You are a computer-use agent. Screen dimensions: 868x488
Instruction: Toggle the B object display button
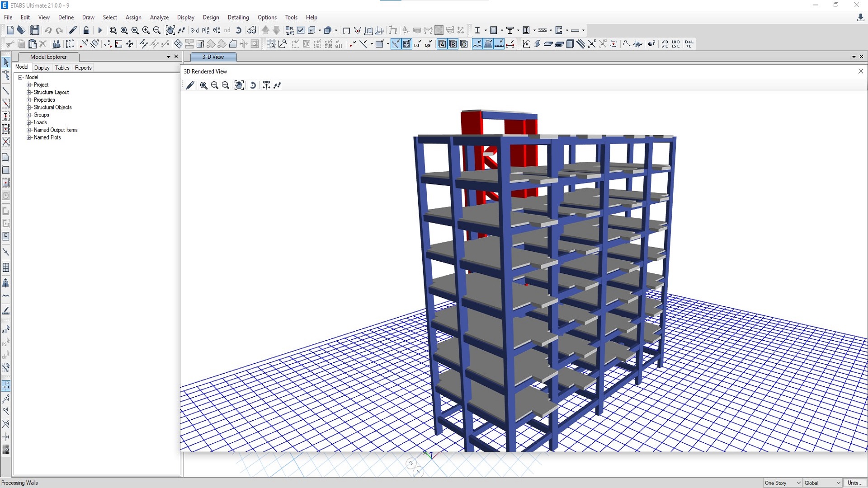coord(453,44)
